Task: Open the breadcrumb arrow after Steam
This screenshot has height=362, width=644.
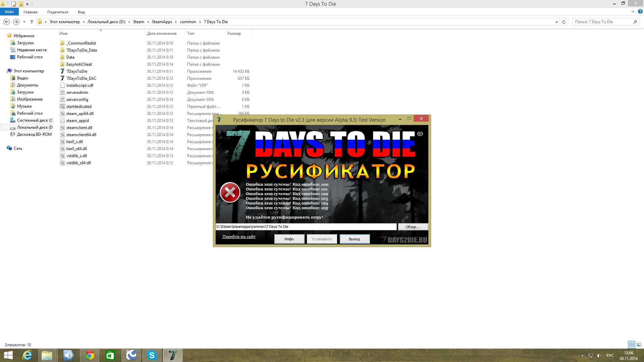Action: pyautogui.click(x=148, y=22)
